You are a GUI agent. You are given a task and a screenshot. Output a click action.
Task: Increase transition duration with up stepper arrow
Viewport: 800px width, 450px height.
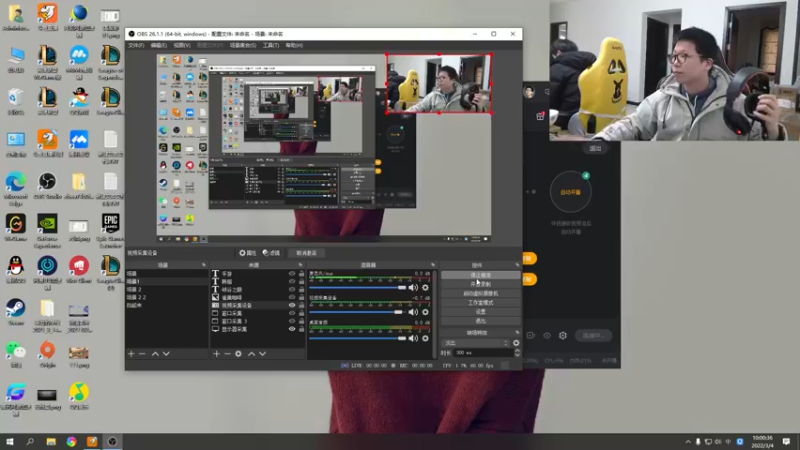[517, 351]
